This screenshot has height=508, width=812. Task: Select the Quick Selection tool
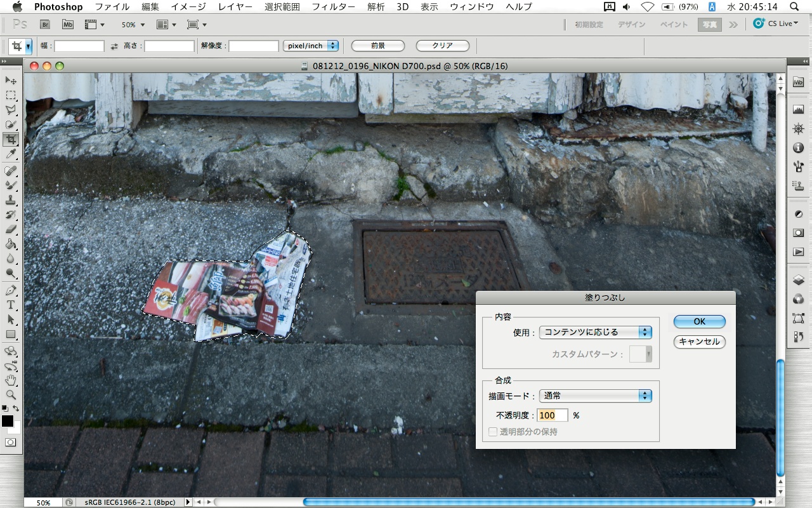click(11, 124)
